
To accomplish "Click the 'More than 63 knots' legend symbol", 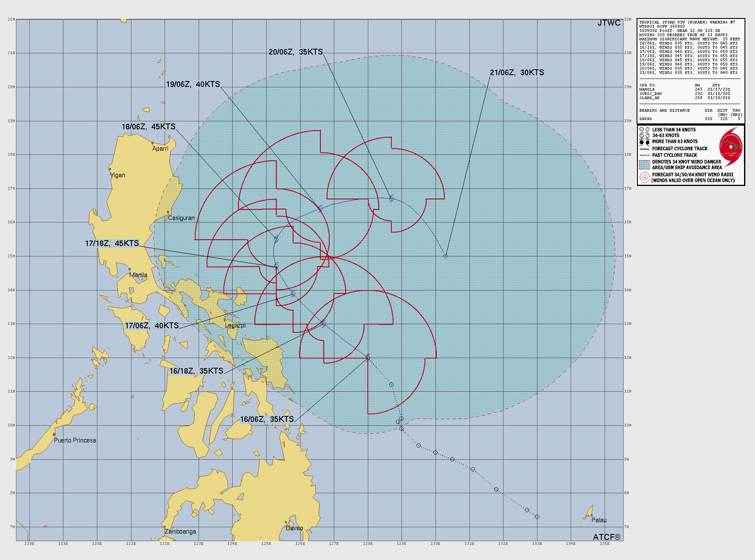I will (644, 142).
